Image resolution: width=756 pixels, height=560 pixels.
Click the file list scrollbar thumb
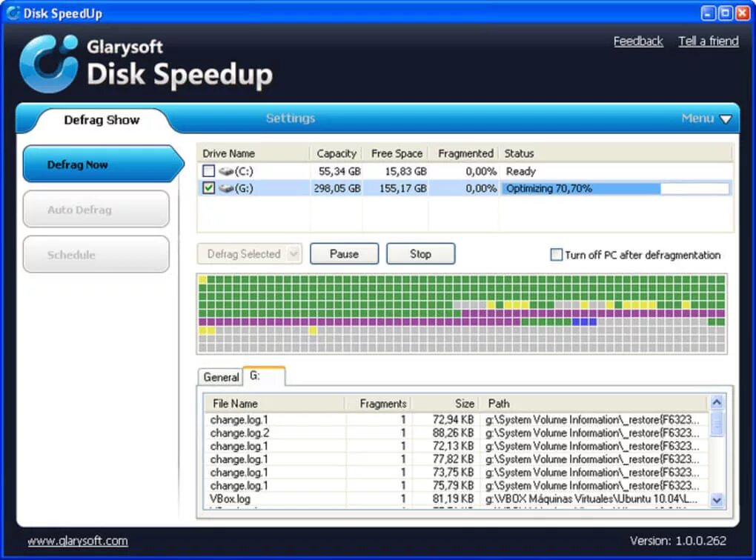coord(717,423)
